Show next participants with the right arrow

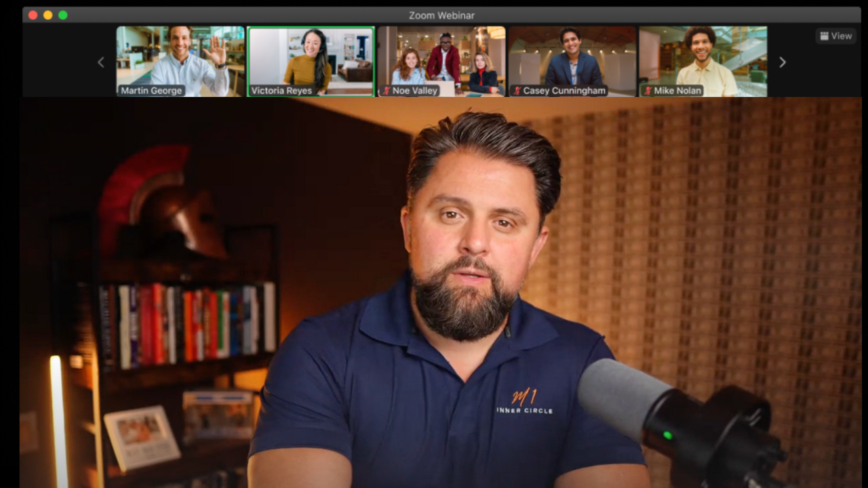[x=782, y=62]
